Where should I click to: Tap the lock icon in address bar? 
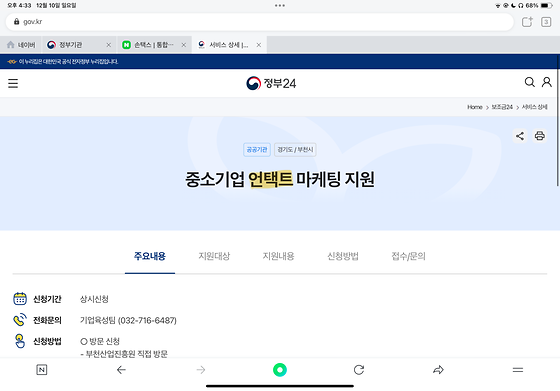16,21
